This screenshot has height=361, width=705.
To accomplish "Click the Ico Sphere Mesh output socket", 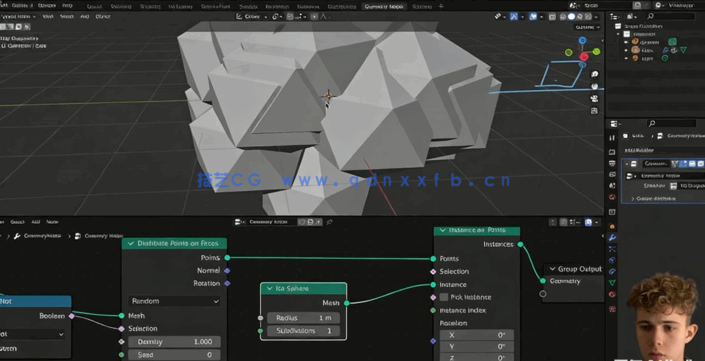I will (x=347, y=303).
